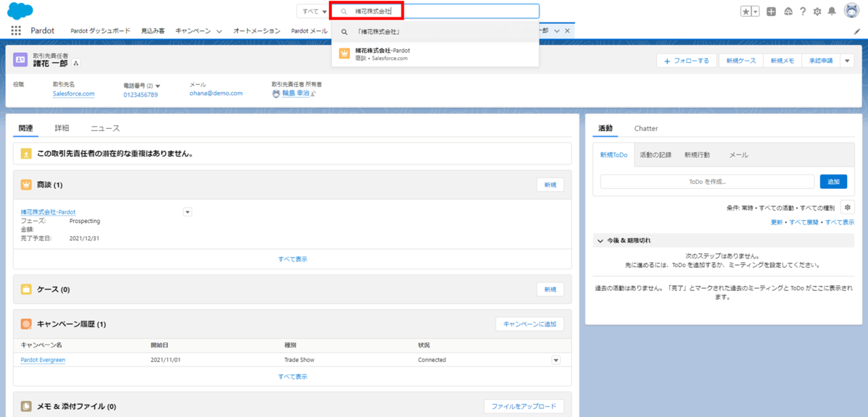Open Pardot Evergreen campaign link

[43, 360]
